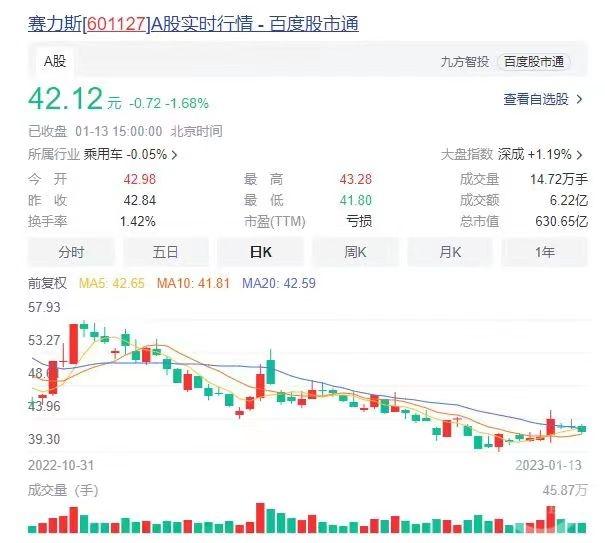The height and width of the screenshot is (543, 605).
Task: Select the 周K chart tab
Action: (355, 252)
